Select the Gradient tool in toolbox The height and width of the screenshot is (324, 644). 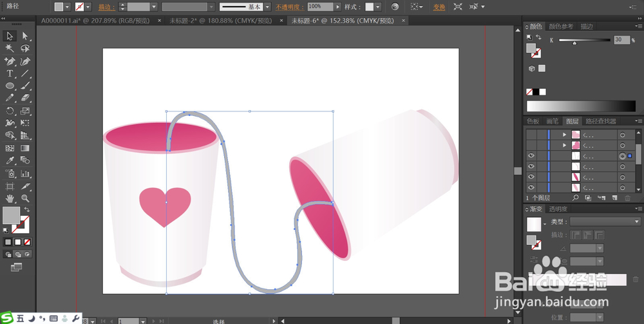pos(25,148)
